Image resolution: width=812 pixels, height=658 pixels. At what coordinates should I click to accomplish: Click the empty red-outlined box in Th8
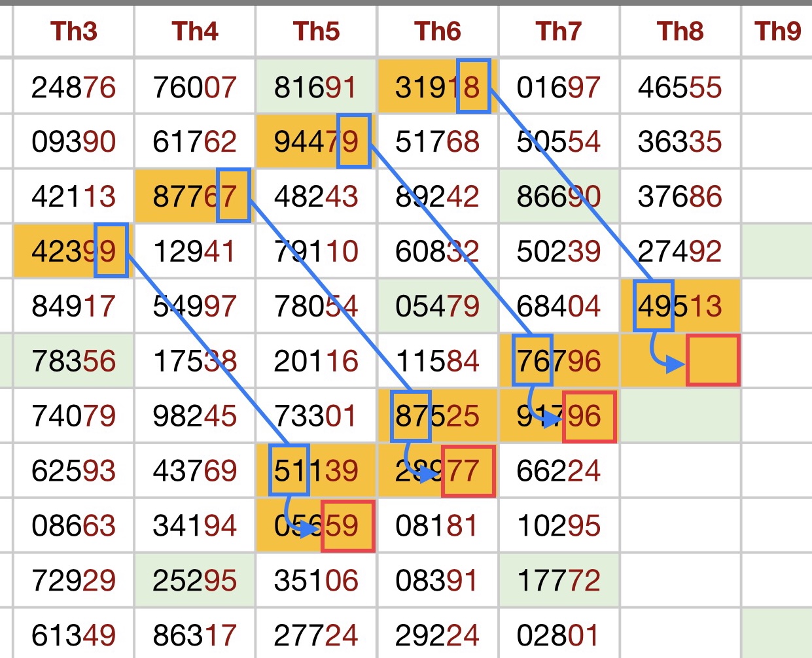[713, 360]
